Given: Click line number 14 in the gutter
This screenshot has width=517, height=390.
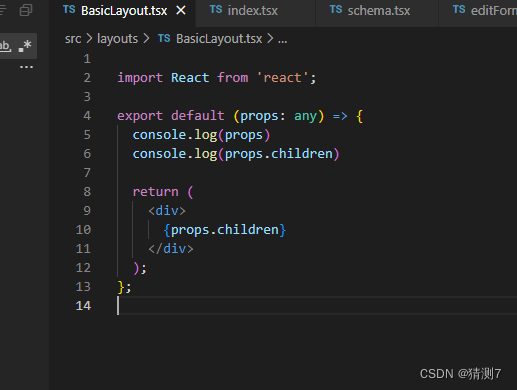Looking at the screenshot, I should [83, 306].
